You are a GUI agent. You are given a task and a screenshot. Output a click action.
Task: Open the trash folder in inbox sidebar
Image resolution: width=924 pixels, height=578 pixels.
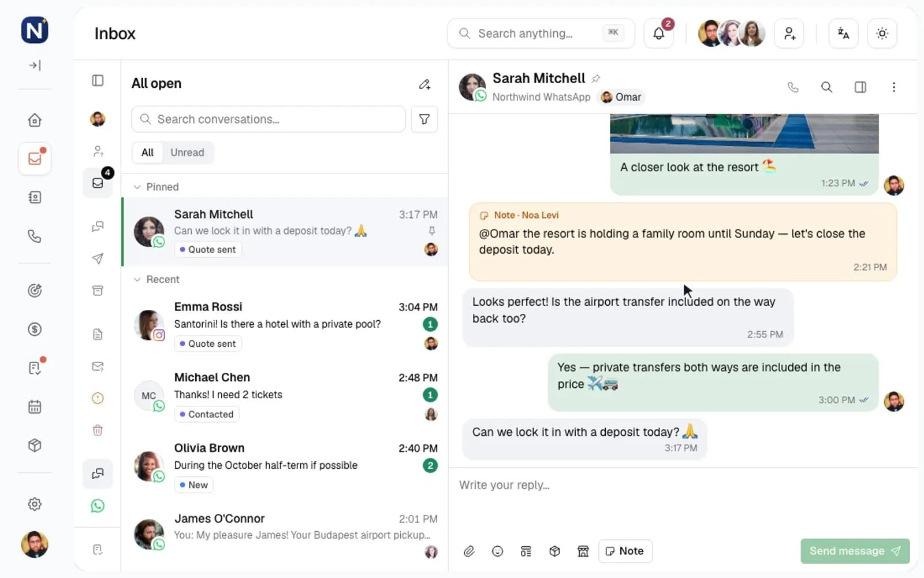tap(98, 430)
